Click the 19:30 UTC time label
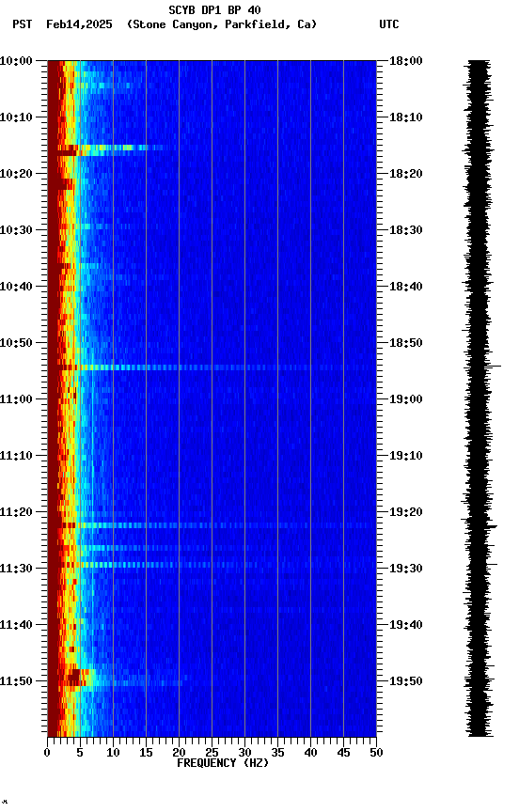This screenshot has width=519, height=812. pos(406,570)
